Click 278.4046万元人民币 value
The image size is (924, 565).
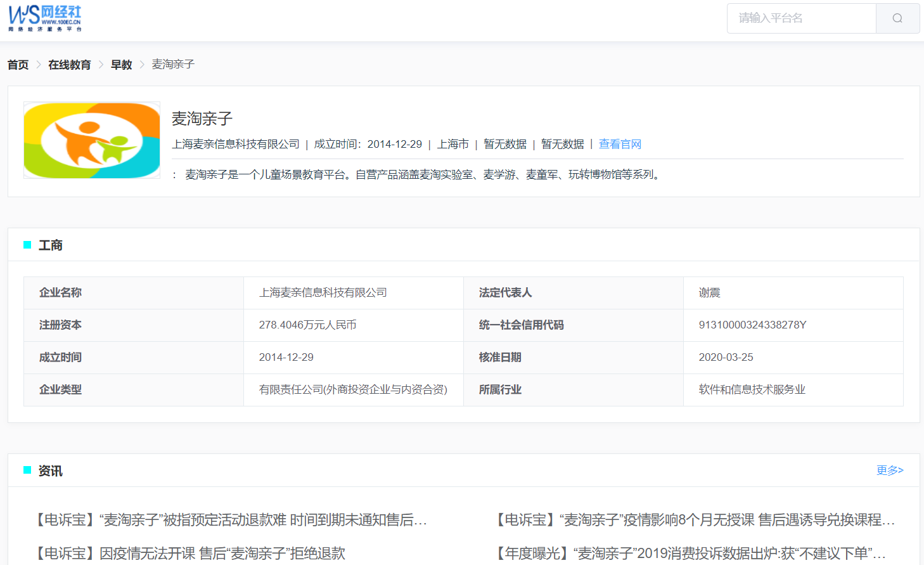point(308,325)
